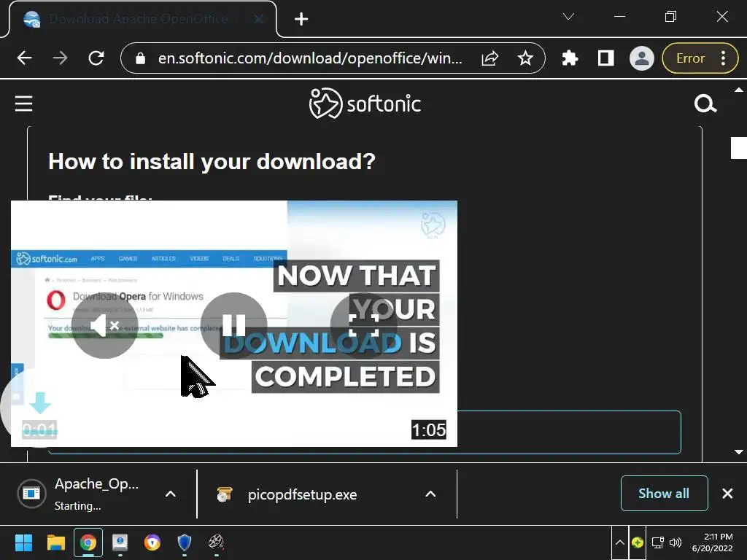Click the Chrome taskbar icon
Image resolution: width=747 pixels, height=560 pixels.
(88, 542)
